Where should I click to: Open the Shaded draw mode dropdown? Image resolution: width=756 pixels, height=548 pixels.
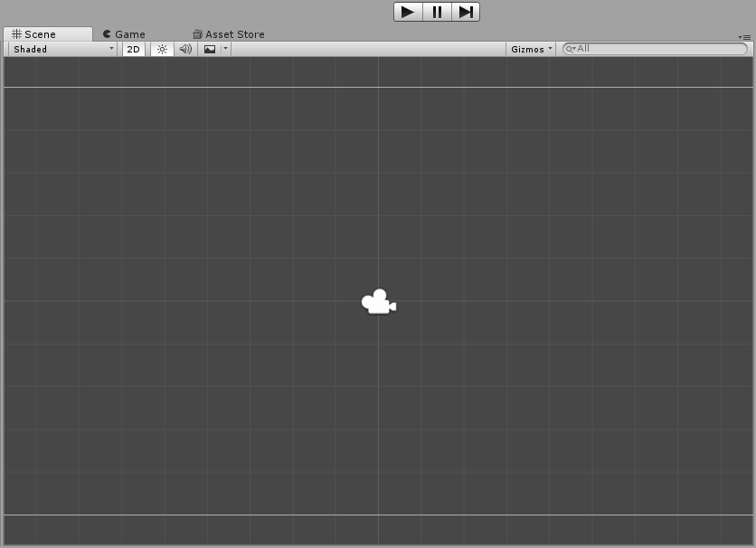point(63,49)
